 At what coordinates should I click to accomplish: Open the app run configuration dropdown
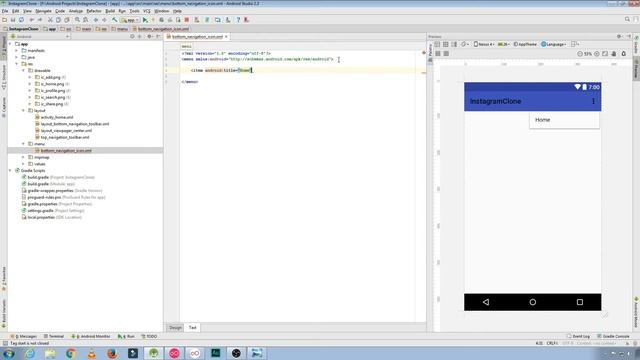pos(130,20)
